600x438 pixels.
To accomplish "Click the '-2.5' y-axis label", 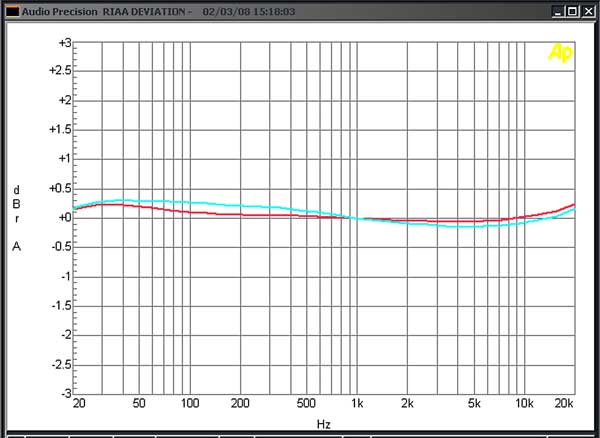I will pyautogui.click(x=61, y=364).
